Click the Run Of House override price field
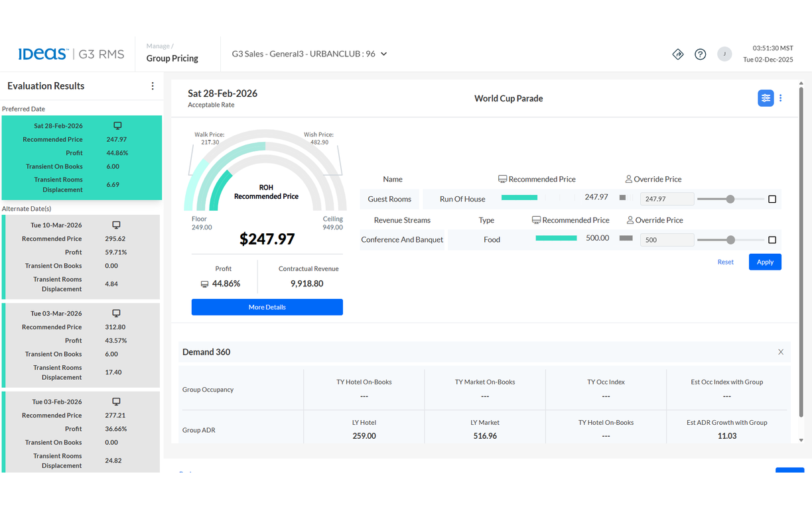The width and height of the screenshot is (812, 509). pyautogui.click(x=667, y=199)
